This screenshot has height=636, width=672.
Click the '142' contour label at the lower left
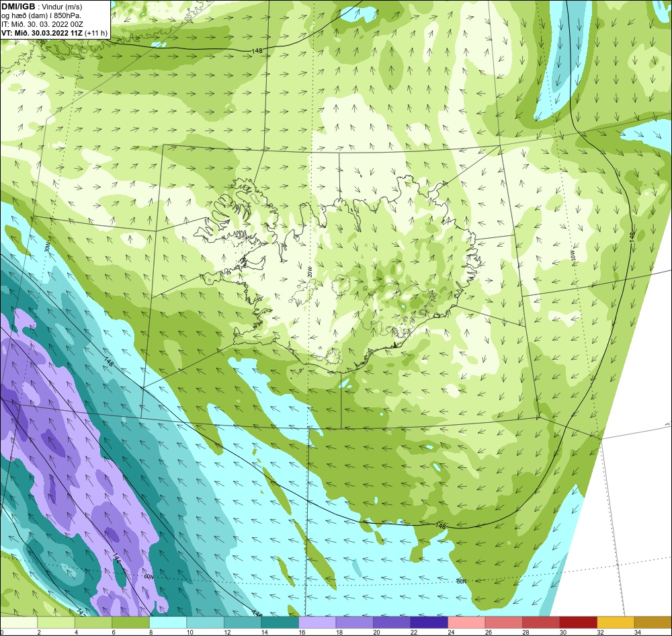point(81,612)
